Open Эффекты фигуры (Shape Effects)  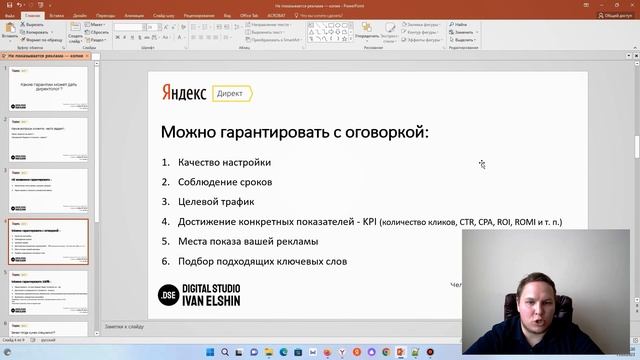(421, 40)
